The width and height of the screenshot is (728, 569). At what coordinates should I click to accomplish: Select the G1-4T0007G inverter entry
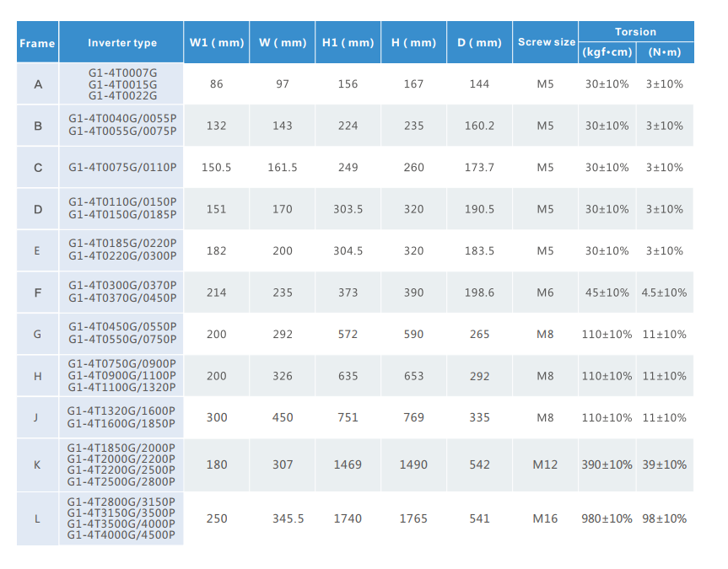122,73
